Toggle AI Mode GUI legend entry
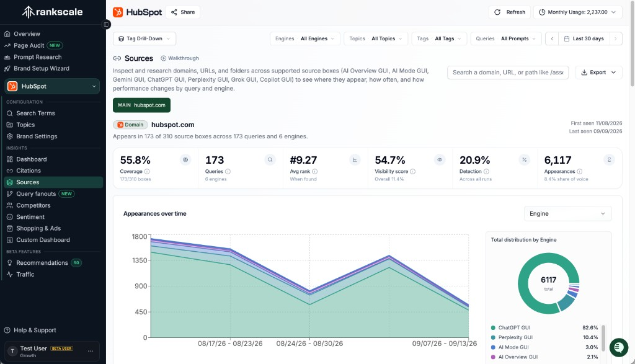Image resolution: width=635 pixels, height=364 pixels. 544,347
